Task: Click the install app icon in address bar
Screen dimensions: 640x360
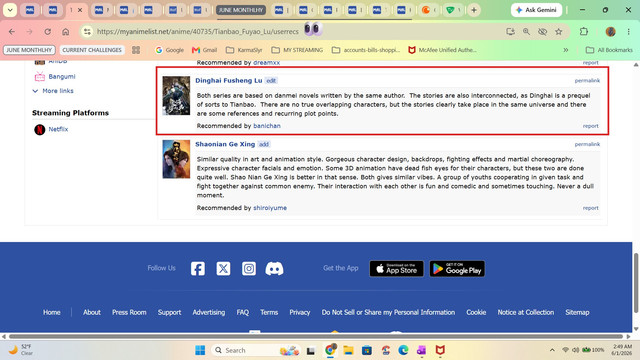Action: pyautogui.click(x=510, y=31)
